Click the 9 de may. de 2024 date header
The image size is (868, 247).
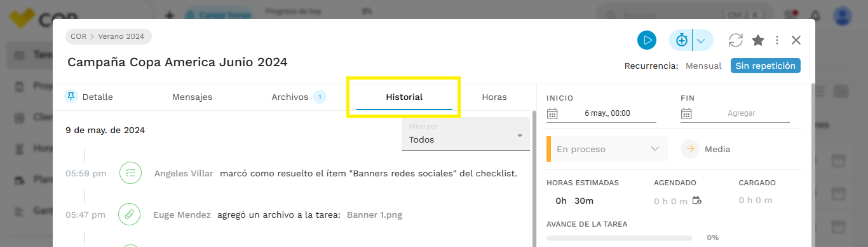click(105, 130)
